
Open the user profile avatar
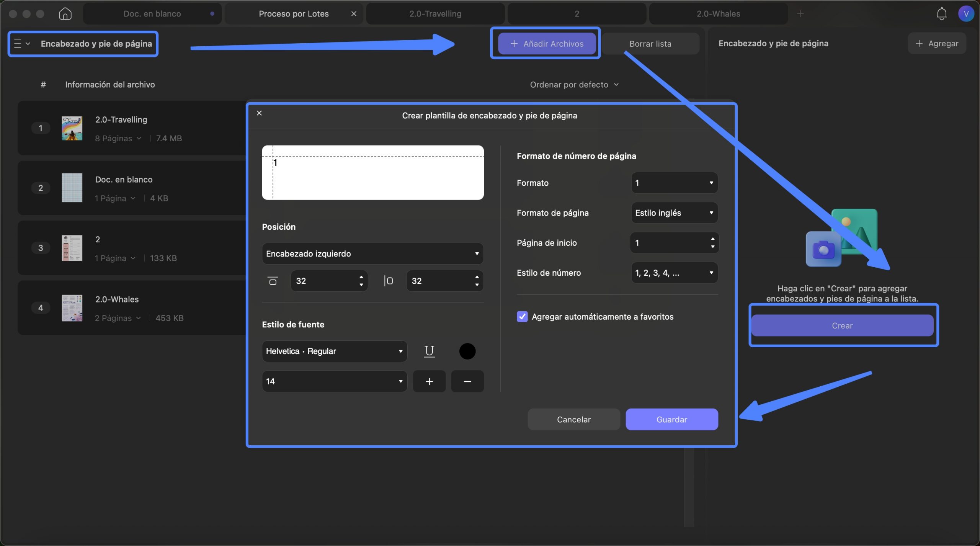click(x=966, y=14)
